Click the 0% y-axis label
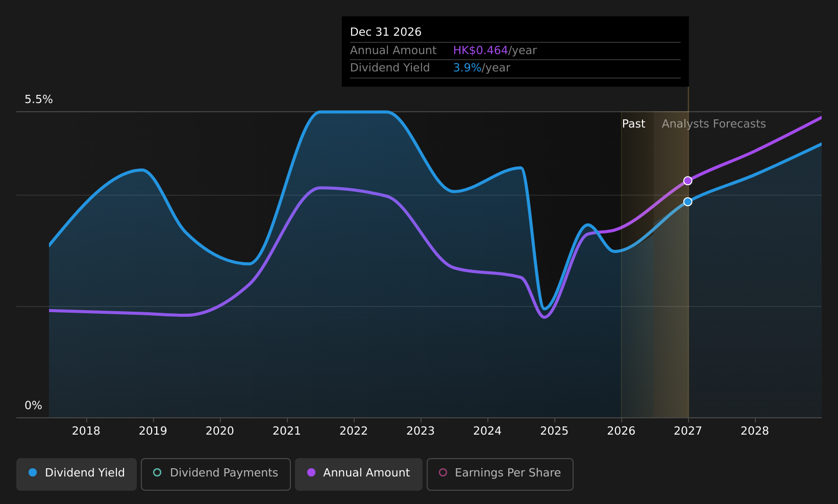This screenshot has width=838, height=504. point(33,406)
